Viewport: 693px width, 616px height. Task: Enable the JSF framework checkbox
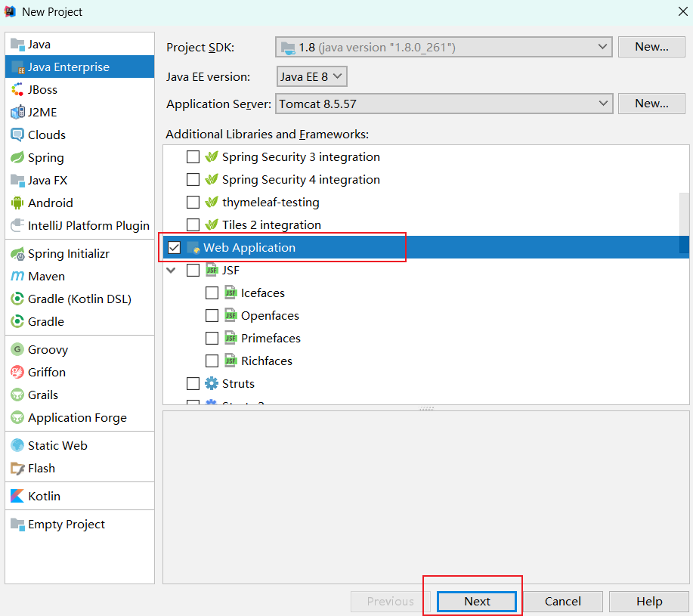(193, 270)
